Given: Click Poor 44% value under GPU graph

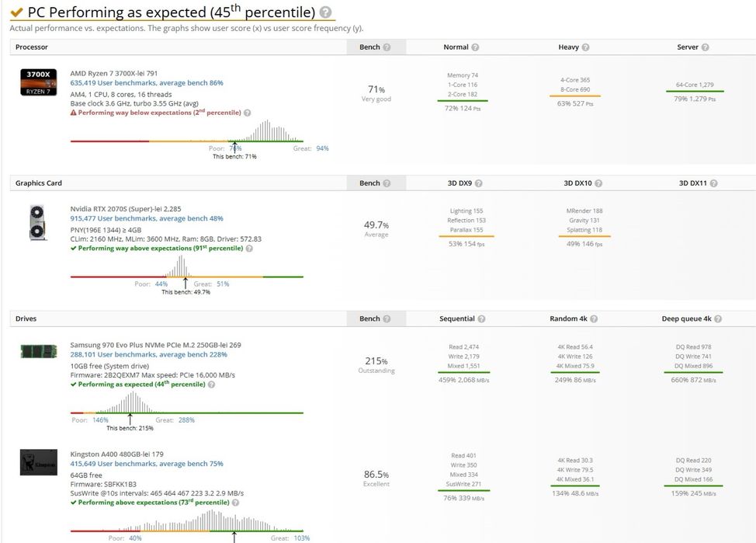Looking at the screenshot, I should [x=161, y=284].
